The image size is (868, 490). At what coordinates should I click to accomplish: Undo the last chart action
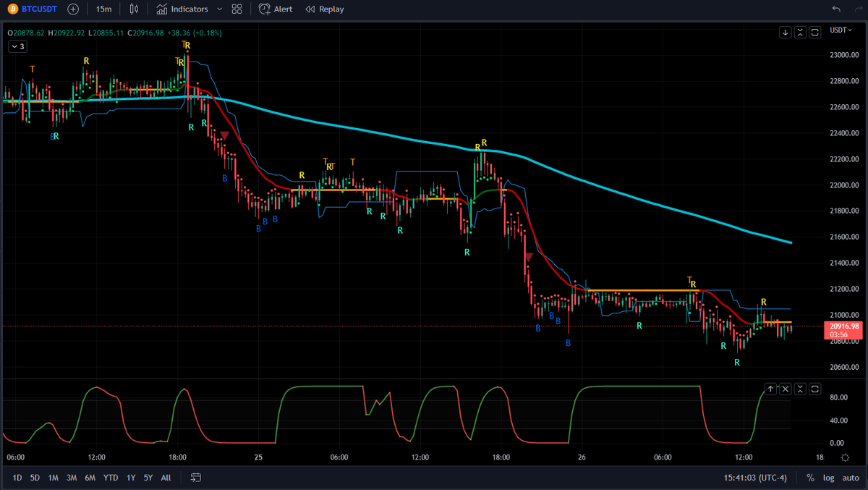[836, 9]
